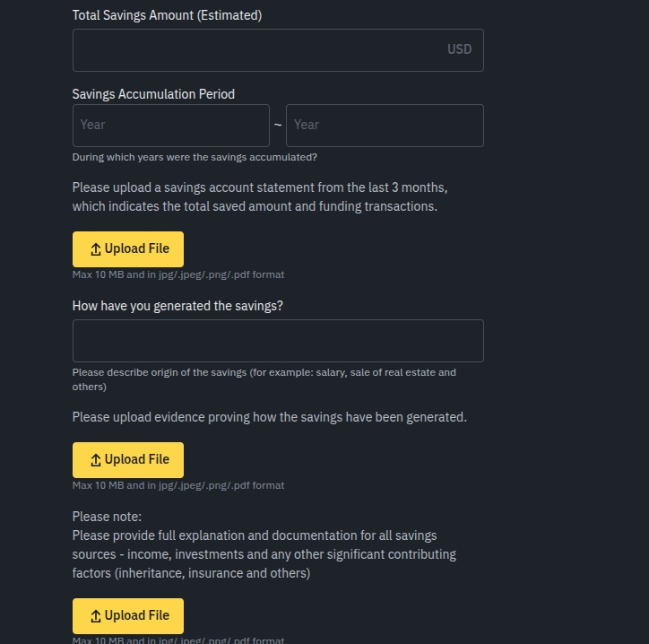Click the 'During which years' helper text
Viewport: 649px width, 644px height.
tap(195, 157)
